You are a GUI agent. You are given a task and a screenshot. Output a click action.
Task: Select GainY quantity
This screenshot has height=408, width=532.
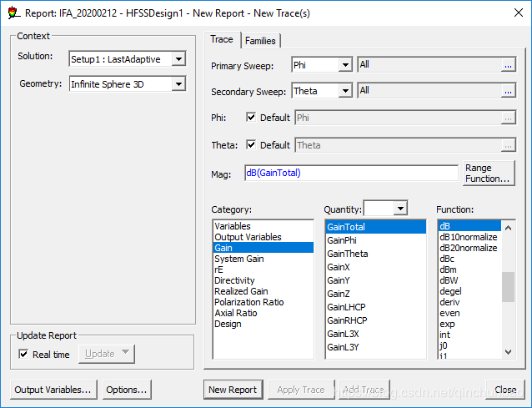click(376, 280)
